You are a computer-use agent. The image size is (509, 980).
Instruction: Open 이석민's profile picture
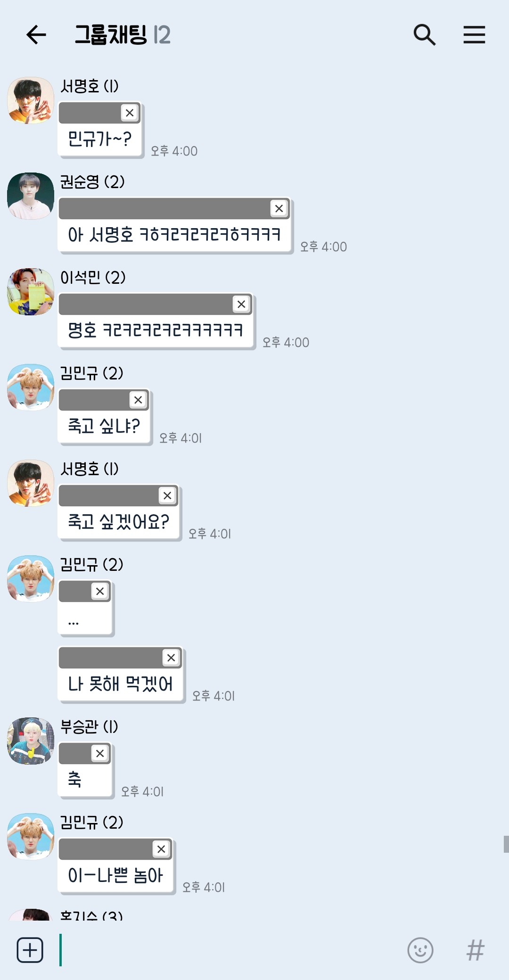(31, 292)
